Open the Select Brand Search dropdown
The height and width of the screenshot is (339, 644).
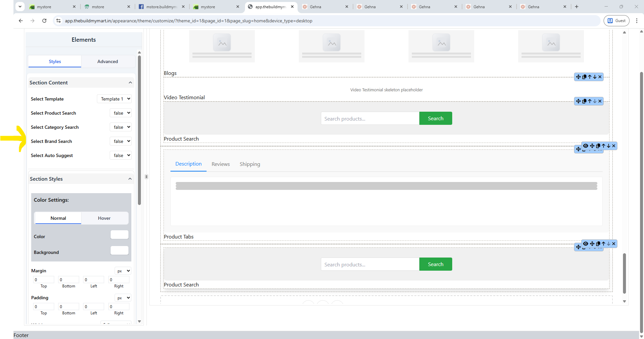click(121, 141)
